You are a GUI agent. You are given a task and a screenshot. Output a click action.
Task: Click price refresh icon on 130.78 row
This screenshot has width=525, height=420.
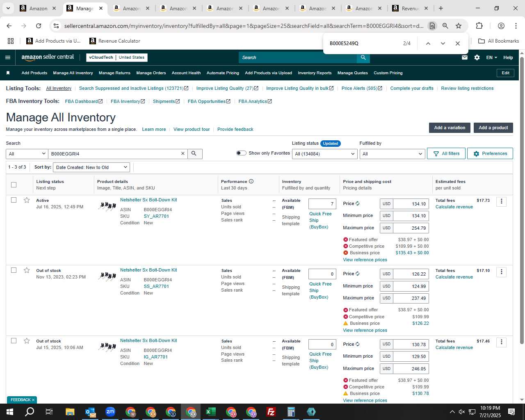358,344
